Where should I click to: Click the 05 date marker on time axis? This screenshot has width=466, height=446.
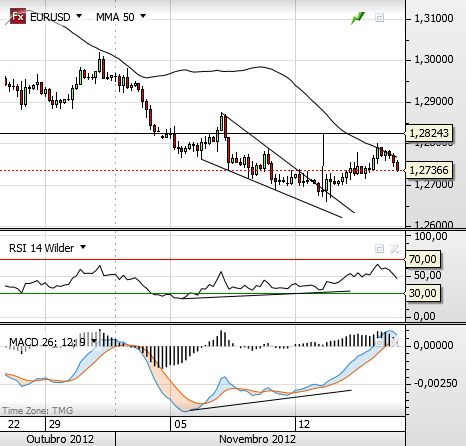click(x=180, y=424)
